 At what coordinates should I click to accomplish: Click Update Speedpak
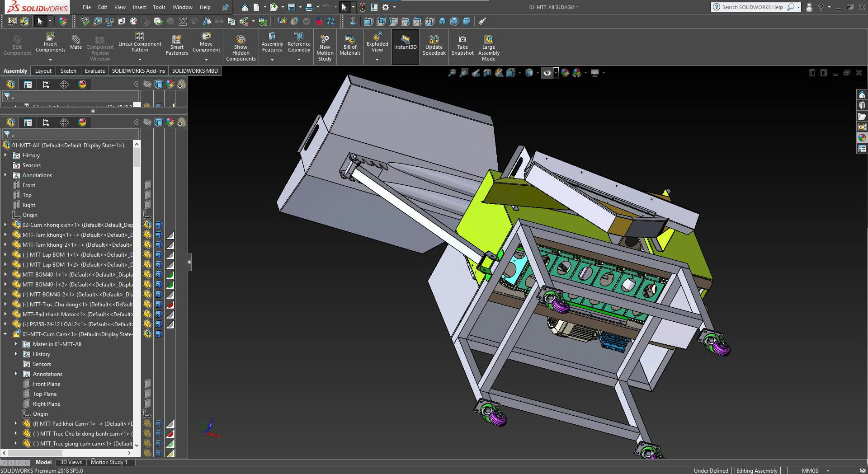(434, 45)
